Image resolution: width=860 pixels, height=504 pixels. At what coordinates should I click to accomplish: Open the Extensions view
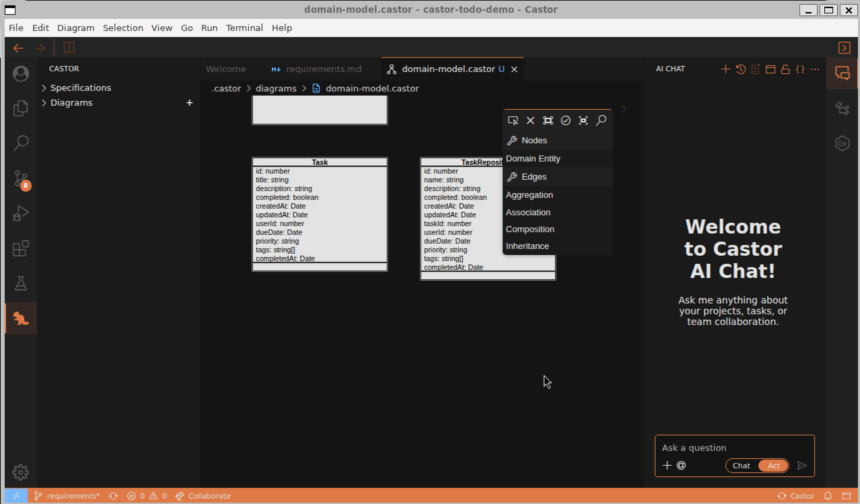[21, 248]
